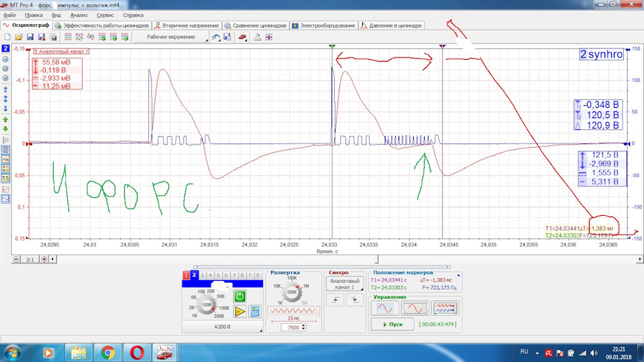Click the measurement ruler toolbar icon

pos(258,37)
